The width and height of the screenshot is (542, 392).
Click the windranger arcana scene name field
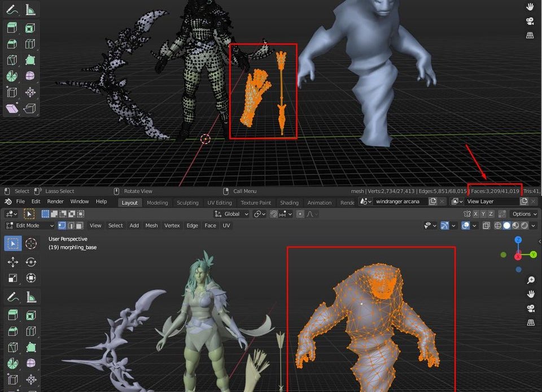(398, 202)
